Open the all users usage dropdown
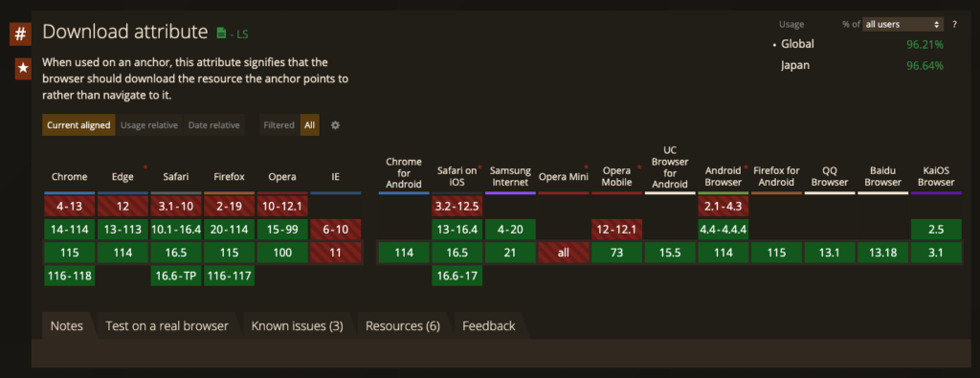Viewport: 980px width, 378px height. coord(902,24)
